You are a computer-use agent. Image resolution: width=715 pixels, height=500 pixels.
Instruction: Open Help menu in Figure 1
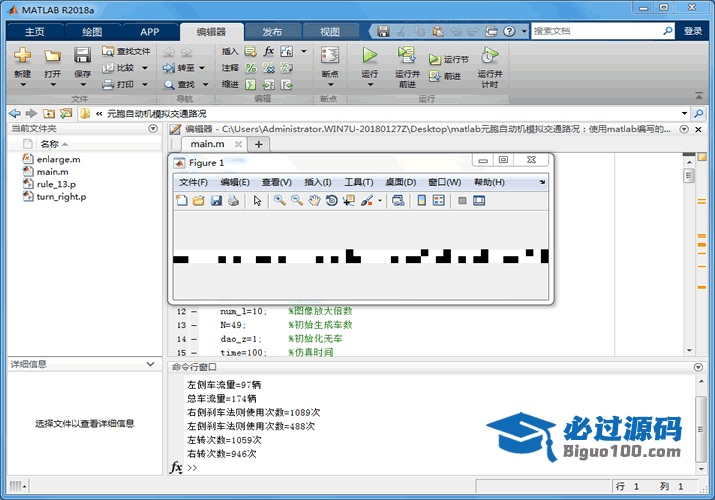pyautogui.click(x=489, y=182)
